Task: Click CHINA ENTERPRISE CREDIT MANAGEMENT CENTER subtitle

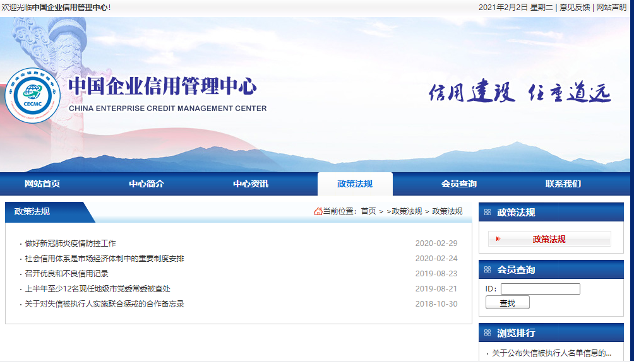Action: tap(168, 109)
